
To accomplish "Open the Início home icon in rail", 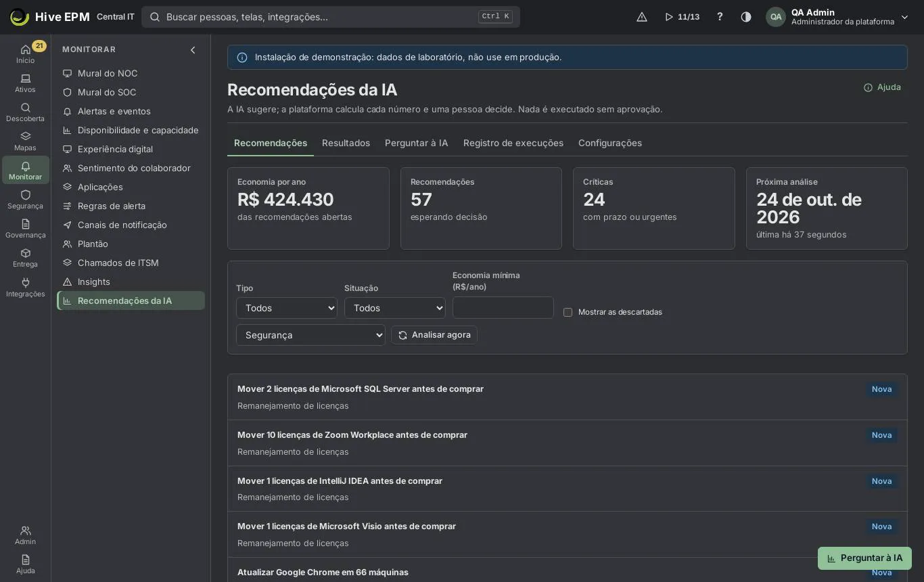I will coord(25,53).
